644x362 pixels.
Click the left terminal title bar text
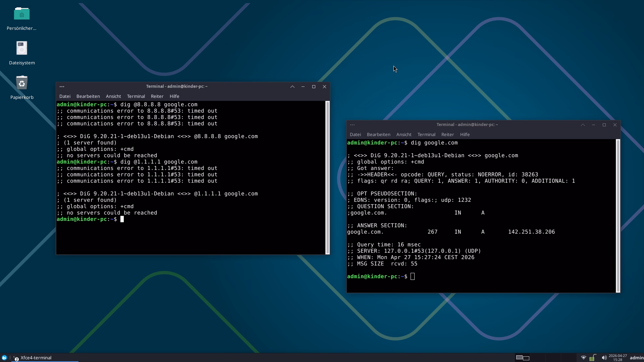pyautogui.click(x=177, y=86)
